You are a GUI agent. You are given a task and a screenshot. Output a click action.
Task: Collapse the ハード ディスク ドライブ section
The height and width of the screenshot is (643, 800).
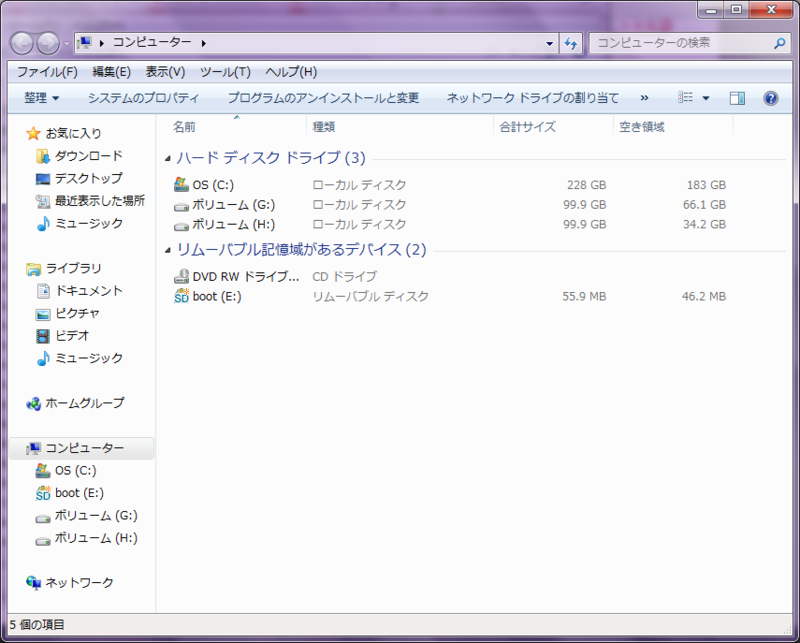[167, 159]
